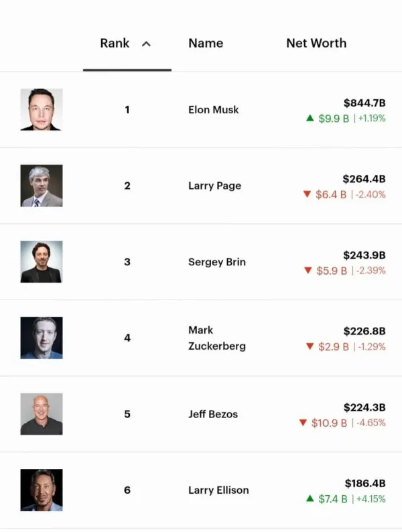402x532 pixels.
Task: Click the red down arrow beside $10.9 B
Action: (x=303, y=423)
